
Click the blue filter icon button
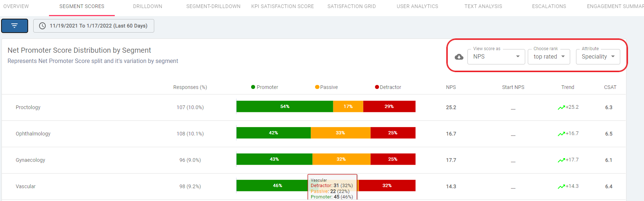[x=15, y=26]
